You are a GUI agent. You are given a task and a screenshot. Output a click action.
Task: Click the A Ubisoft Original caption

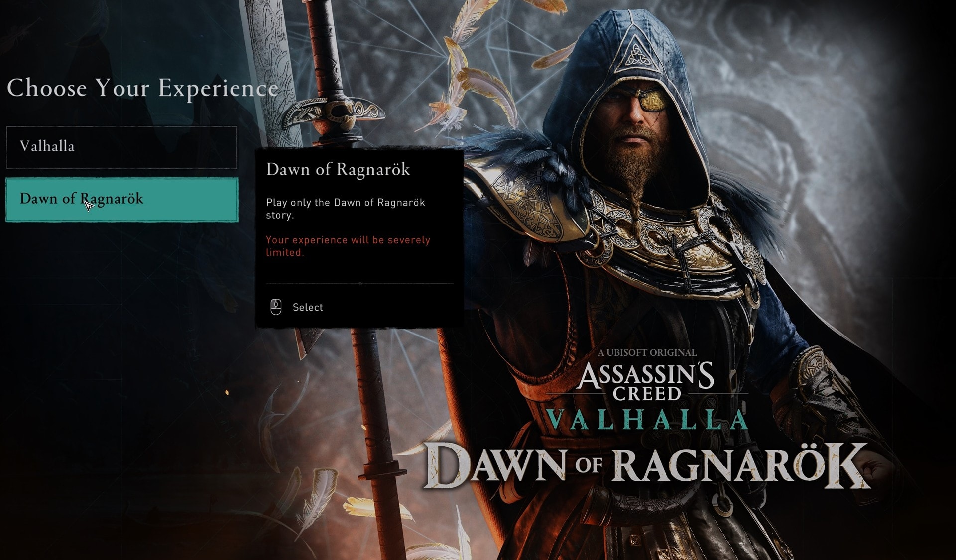pos(647,352)
